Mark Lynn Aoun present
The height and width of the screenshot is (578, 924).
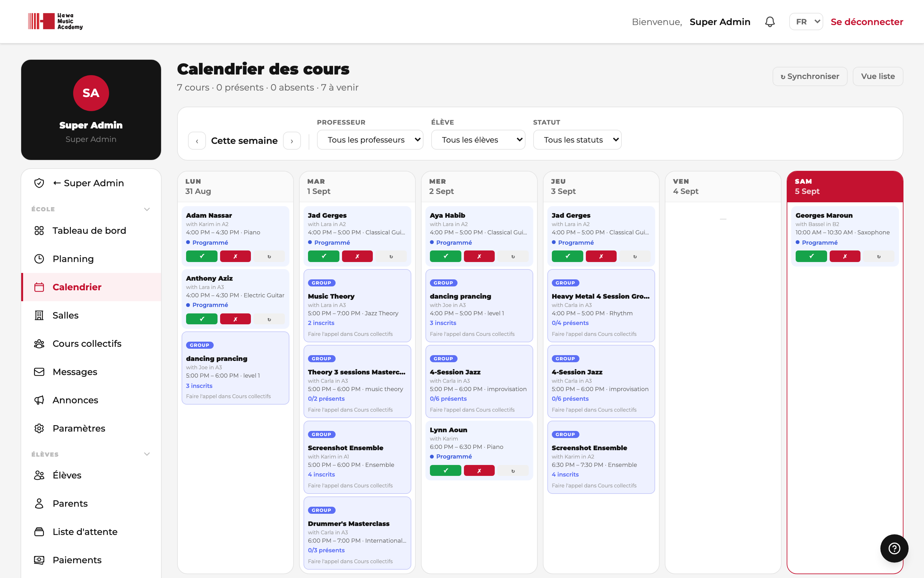click(446, 470)
